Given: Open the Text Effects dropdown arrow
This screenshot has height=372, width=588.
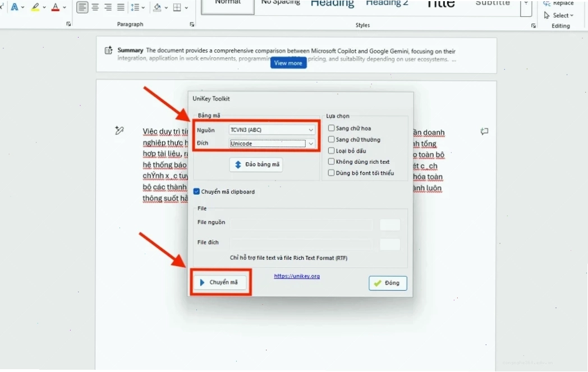Looking at the screenshot, I should 23,7.
